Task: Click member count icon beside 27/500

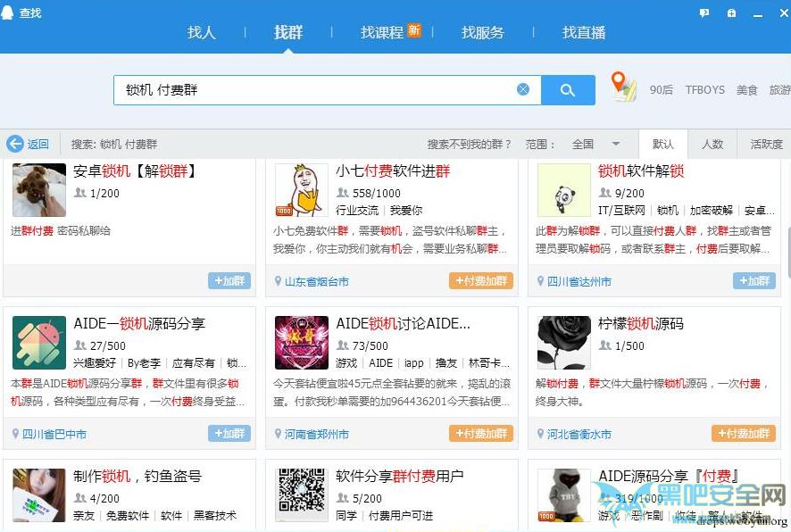Action: point(80,345)
